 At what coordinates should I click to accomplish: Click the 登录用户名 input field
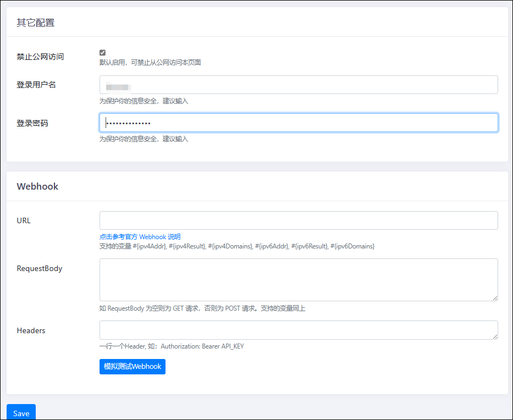pyautogui.click(x=299, y=85)
